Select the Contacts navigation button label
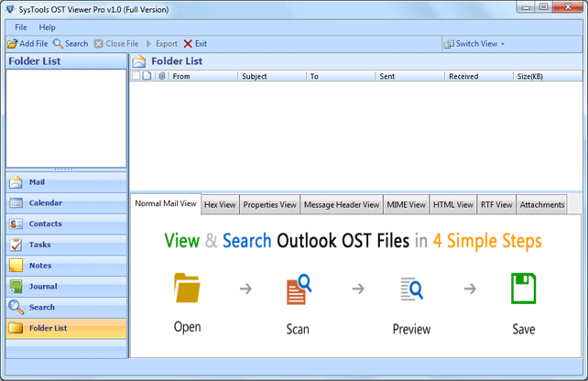 click(x=46, y=223)
